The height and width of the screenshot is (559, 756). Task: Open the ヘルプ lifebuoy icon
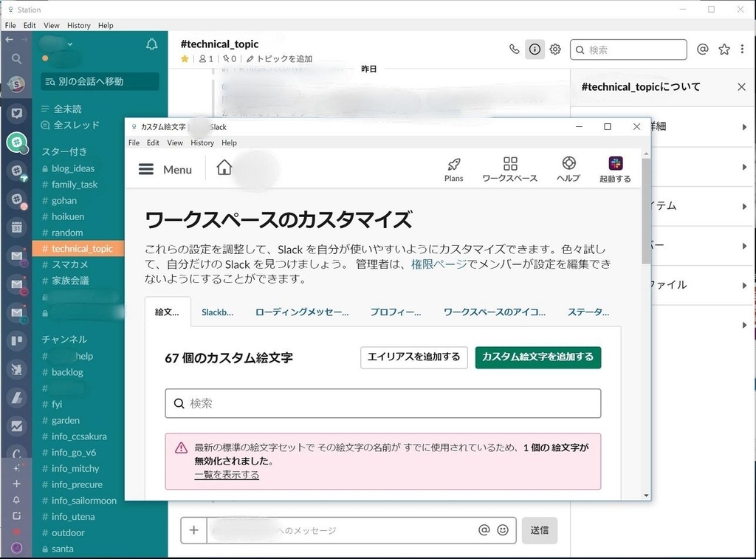(568, 169)
